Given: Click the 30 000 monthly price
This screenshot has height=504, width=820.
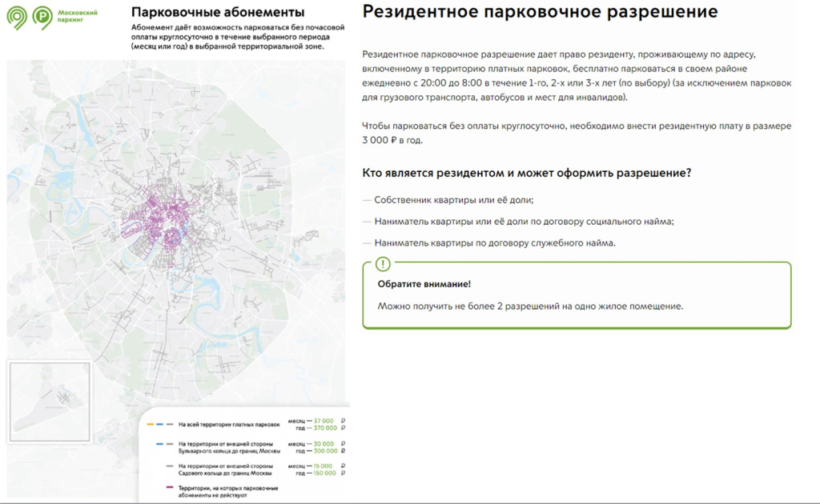Looking at the screenshot, I should point(324,444).
